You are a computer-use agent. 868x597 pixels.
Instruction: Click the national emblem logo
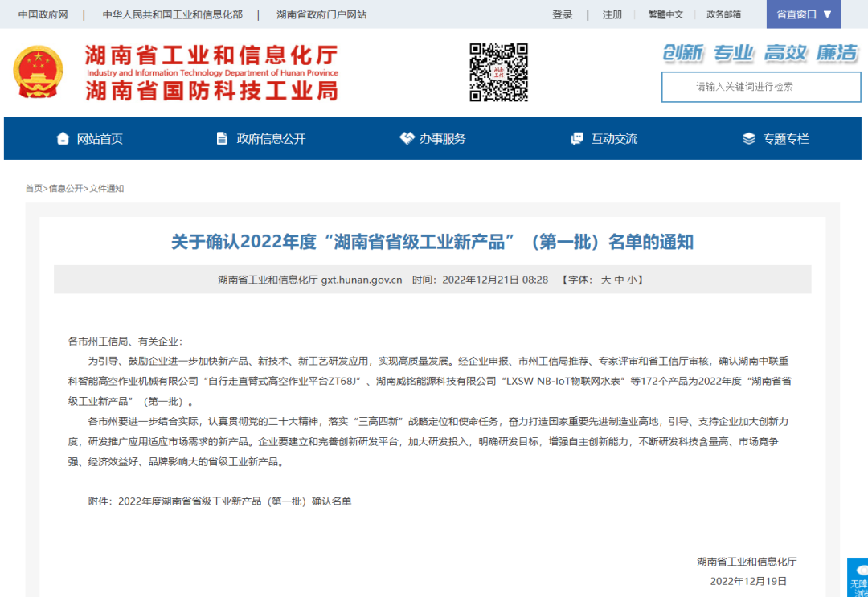(38, 72)
